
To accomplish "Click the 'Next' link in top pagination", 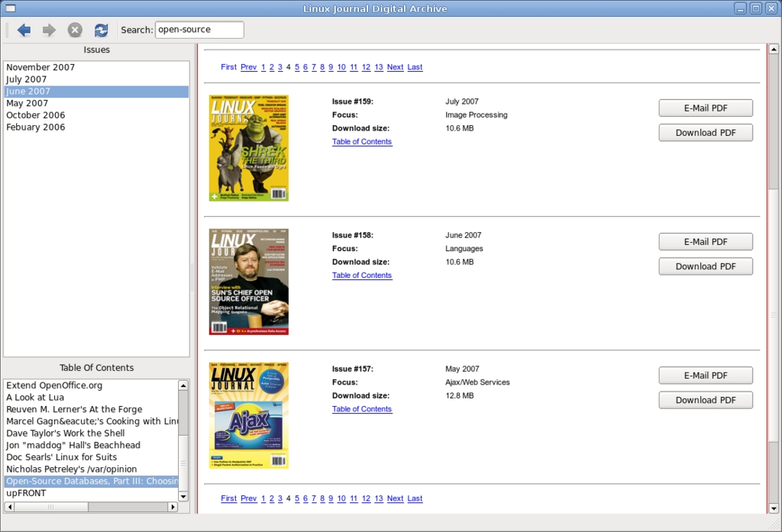I will pyautogui.click(x=395, y=67).
